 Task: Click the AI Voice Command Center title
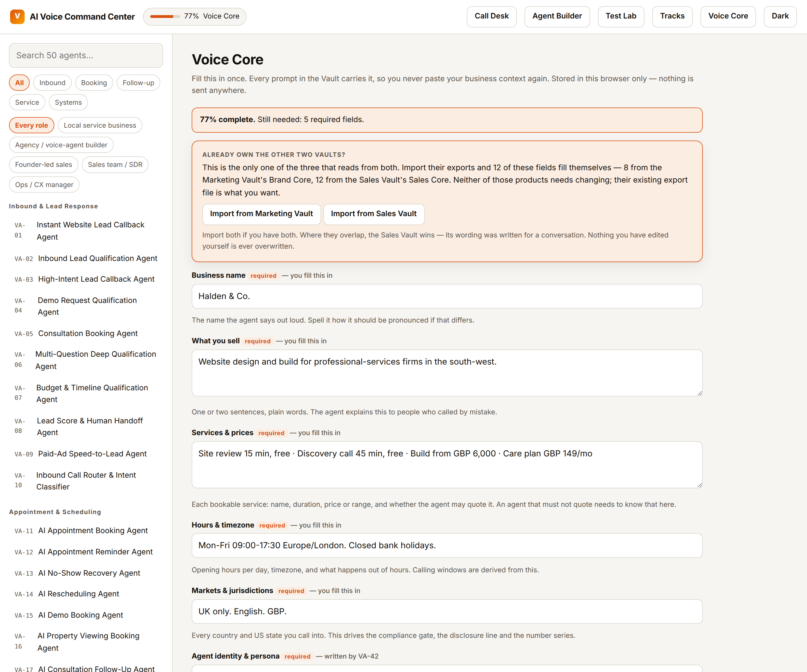click(82, 17)
